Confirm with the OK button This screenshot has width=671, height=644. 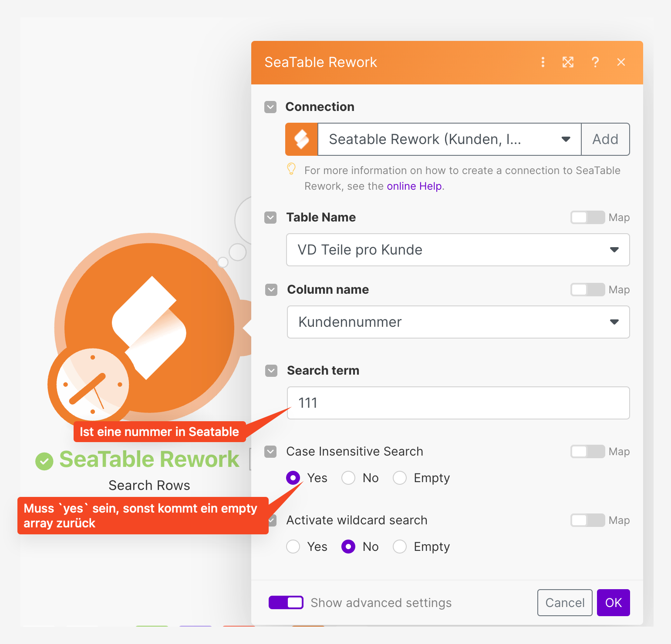tap(614, 603)
